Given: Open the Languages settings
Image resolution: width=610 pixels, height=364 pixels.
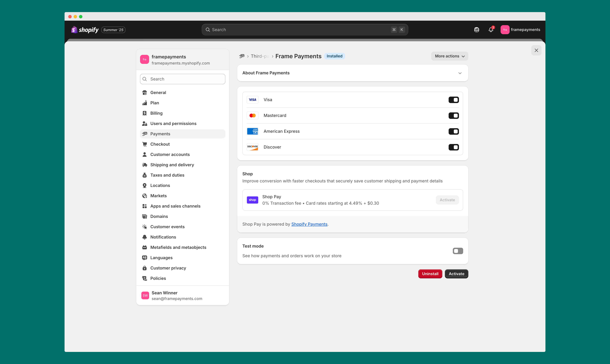Looking at the screenshot, I should (183, 258).
